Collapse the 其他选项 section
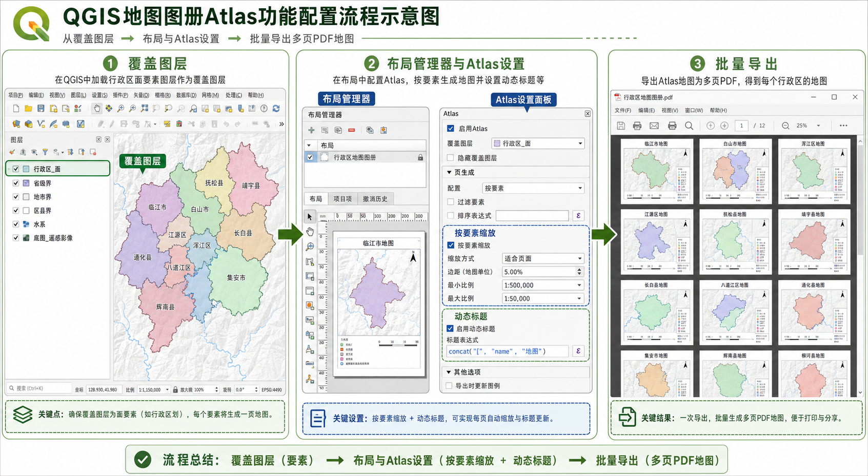Screen dimensions: 868x476 [449, 372]
